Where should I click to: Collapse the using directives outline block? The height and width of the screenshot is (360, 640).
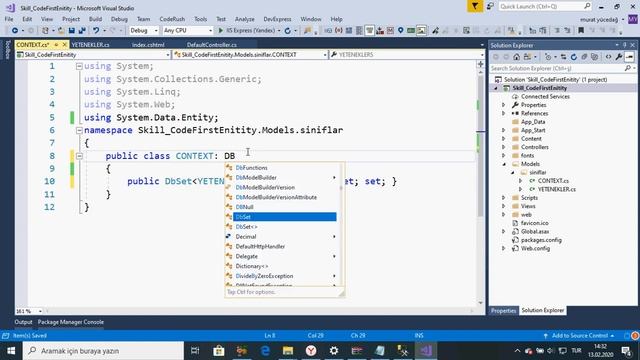[79, 66]
